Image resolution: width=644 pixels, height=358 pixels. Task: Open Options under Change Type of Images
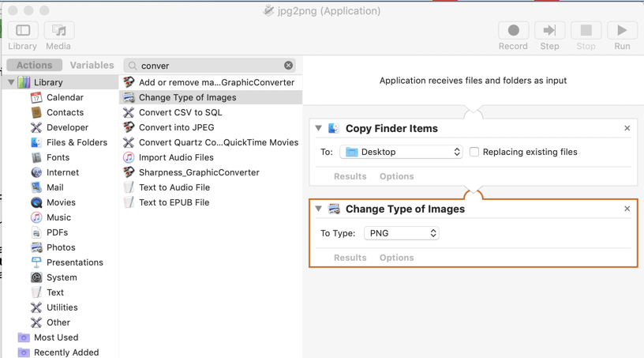[x=396, y=258]
